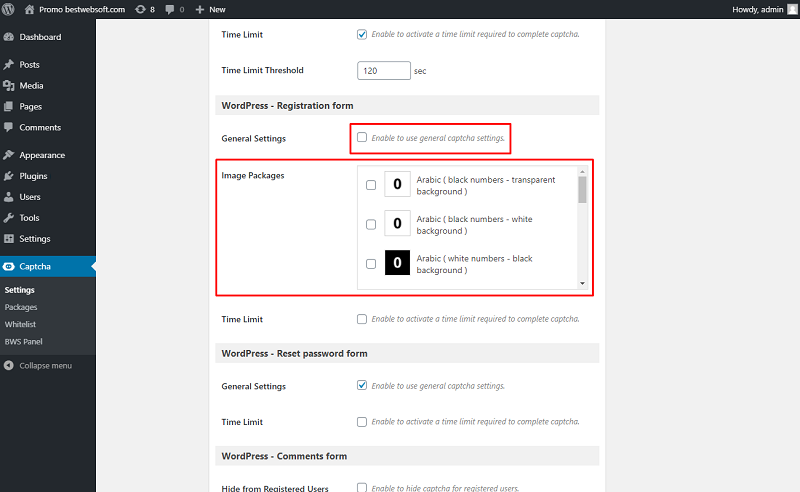Check Arabic black numbers transparent background package
This screenshot has width=800, height=492.
(x=371, y=185)
